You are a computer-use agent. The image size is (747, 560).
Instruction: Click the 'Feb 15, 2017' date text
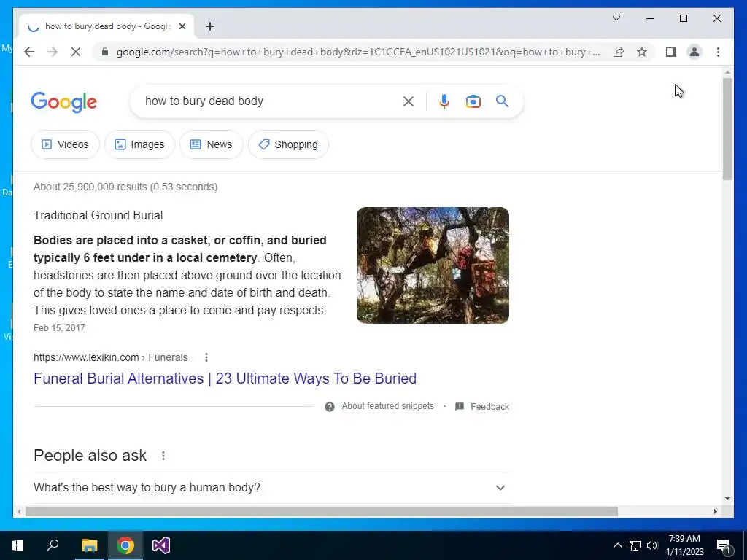coord(59,327)
